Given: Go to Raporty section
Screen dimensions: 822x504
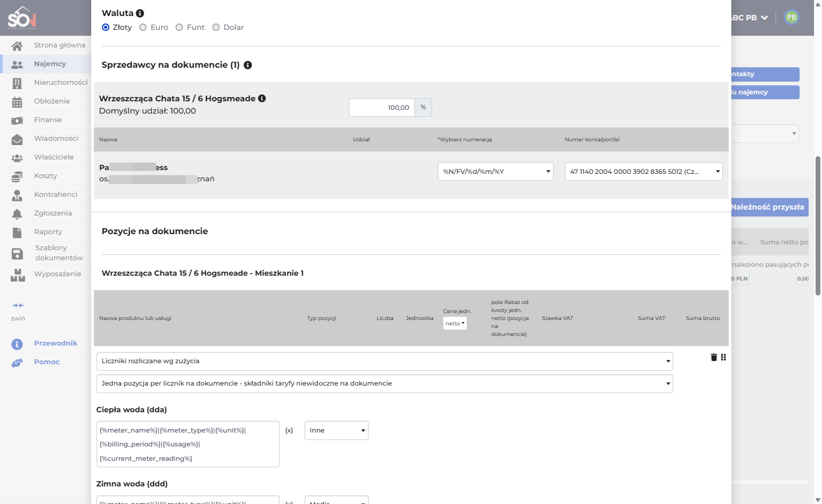Looking at the screenshot, I should point(48,231).
